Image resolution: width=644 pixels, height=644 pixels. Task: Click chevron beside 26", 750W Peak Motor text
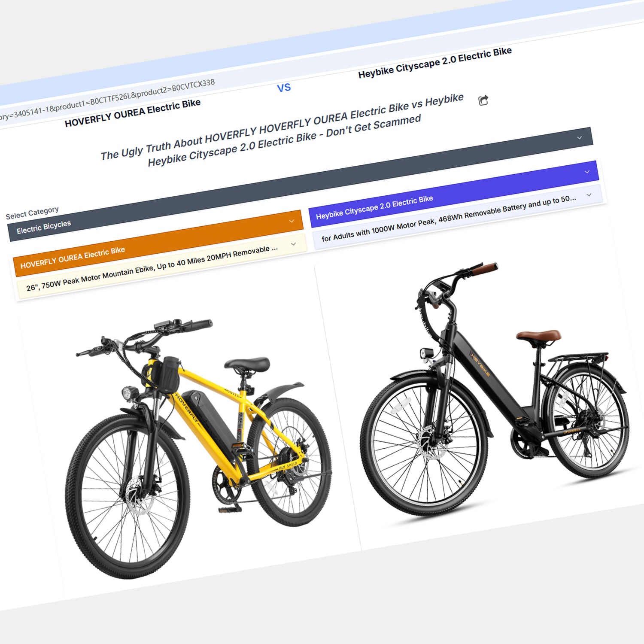tap(294, 244)
